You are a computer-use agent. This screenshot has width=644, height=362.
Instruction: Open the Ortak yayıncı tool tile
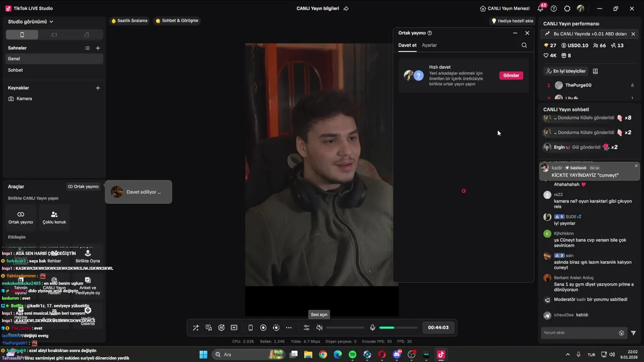[x=21, y=218]
